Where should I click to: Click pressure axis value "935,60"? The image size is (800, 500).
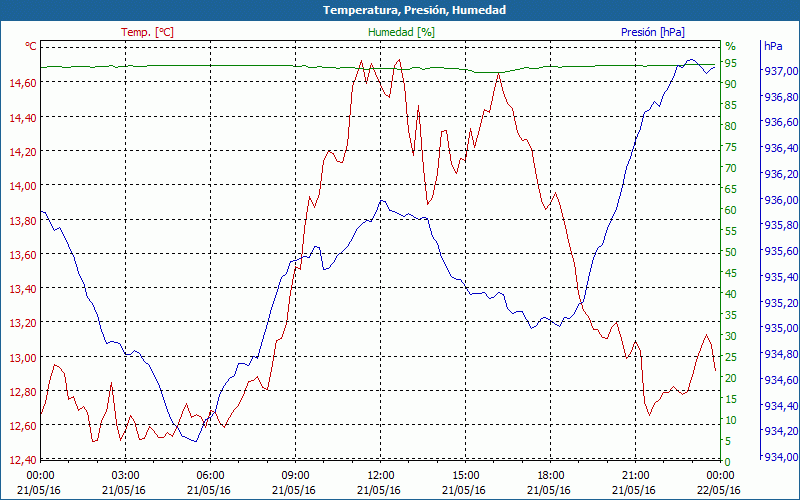(x=780, y=251)
